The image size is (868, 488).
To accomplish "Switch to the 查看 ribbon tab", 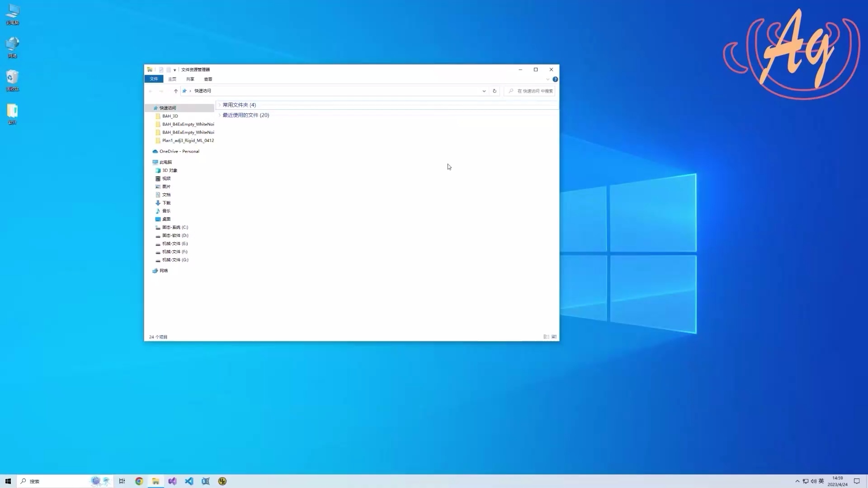I will [x=208, y=79].
